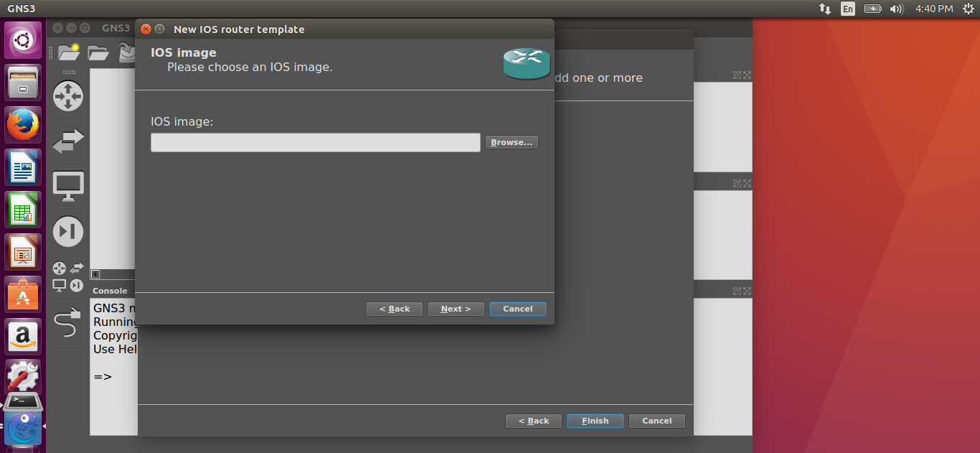Open LibreOffice Calc from the dock
980x453 pixels.
(x=23, y=210)
